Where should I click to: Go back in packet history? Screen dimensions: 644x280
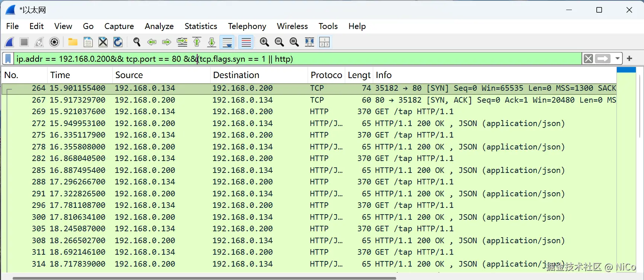point(152,42)
